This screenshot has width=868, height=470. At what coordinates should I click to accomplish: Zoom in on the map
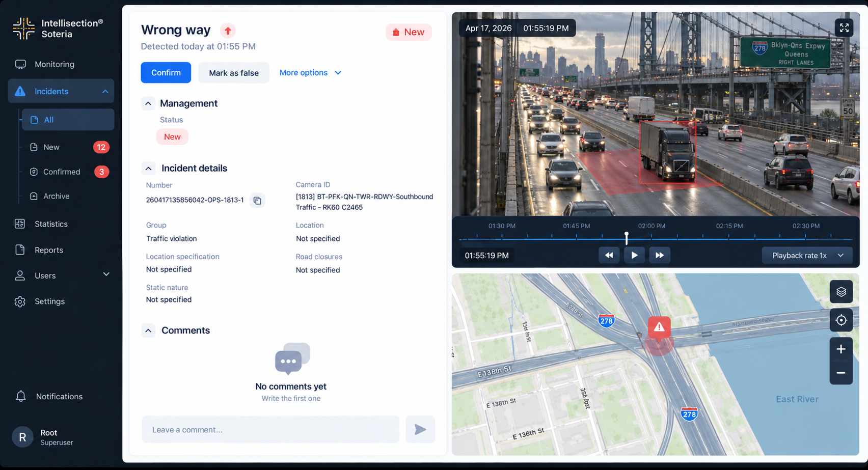[841, 349]
